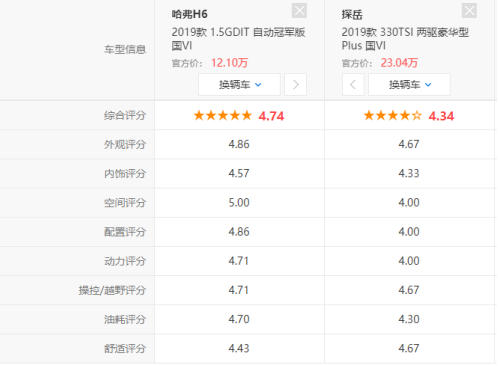Click 哈弗H6 空间评分 value 5.00
The image size is (498, 366).
tap(239, 203)
